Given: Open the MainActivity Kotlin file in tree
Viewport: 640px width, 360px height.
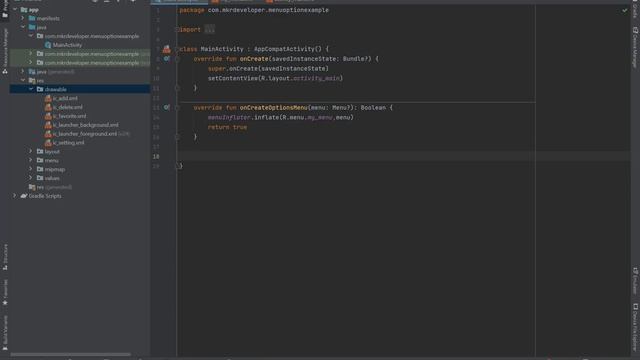Looking at the screenshot, I should 67,45.
